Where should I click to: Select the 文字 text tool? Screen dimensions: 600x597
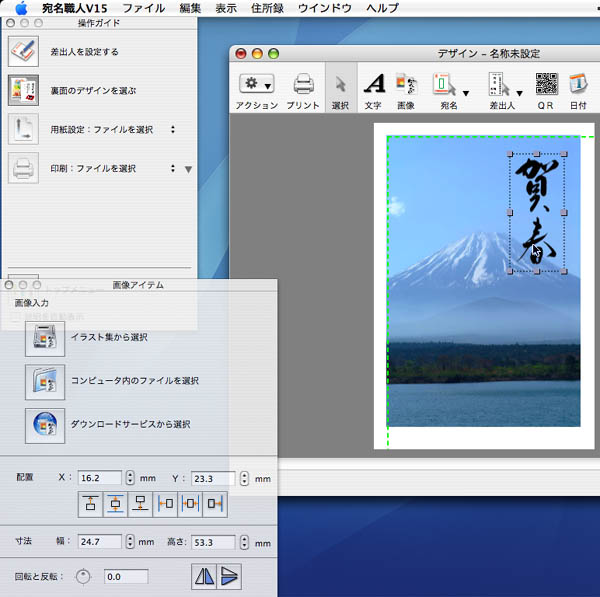click(x=373, y=85)
